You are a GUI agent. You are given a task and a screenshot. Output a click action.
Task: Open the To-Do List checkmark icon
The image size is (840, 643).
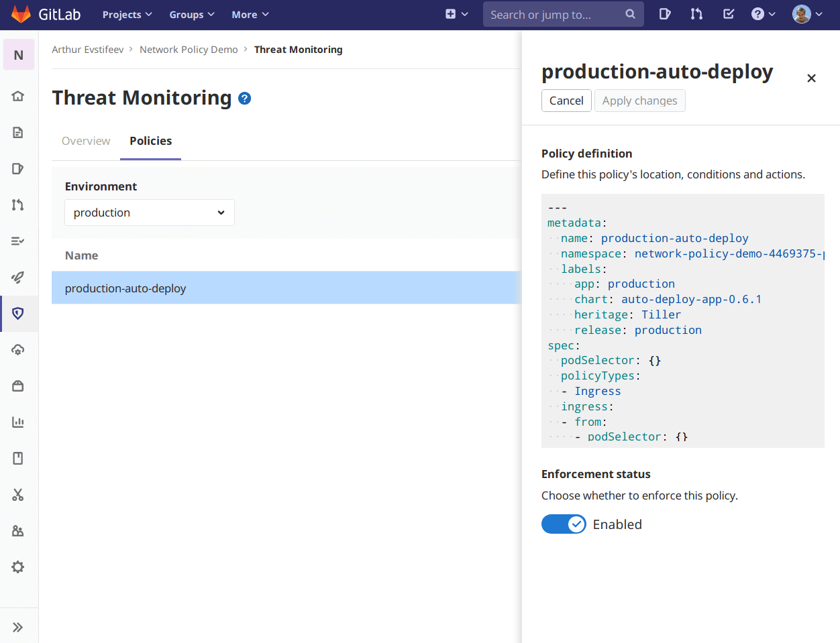click(728, 13)
